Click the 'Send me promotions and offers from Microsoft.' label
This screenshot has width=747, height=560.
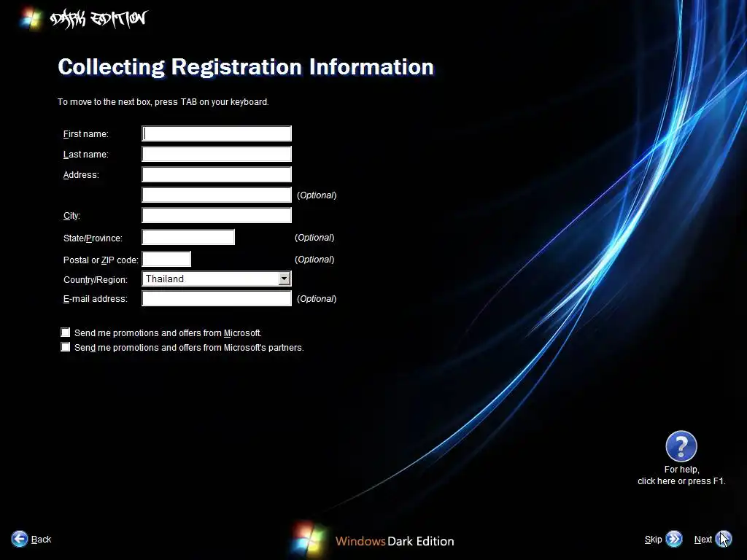tap(168, 332)
